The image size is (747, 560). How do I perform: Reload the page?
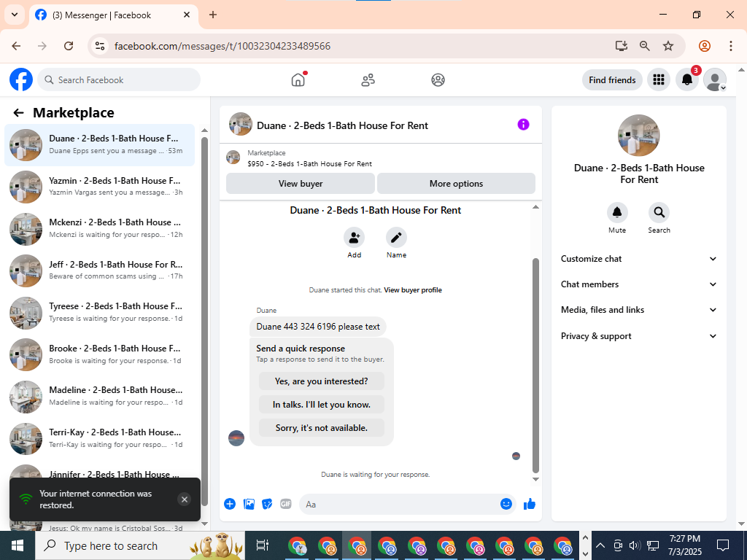coord(69,46)
